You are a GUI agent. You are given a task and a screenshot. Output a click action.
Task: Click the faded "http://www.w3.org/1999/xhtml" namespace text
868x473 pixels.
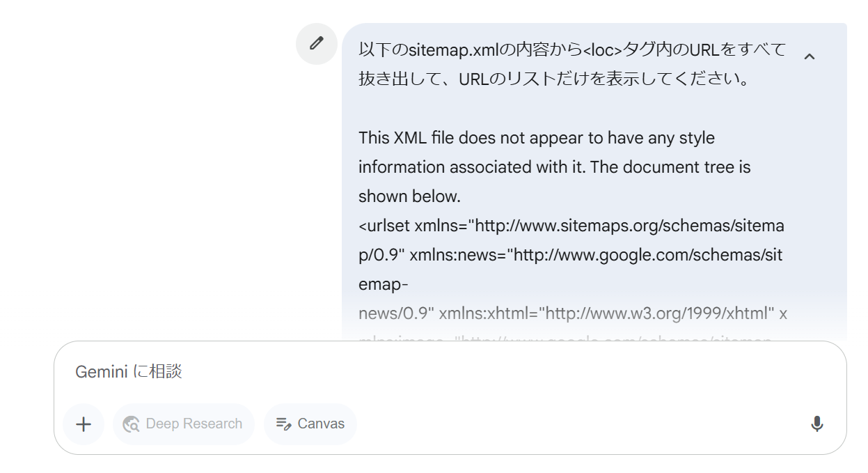coord(660,313)
